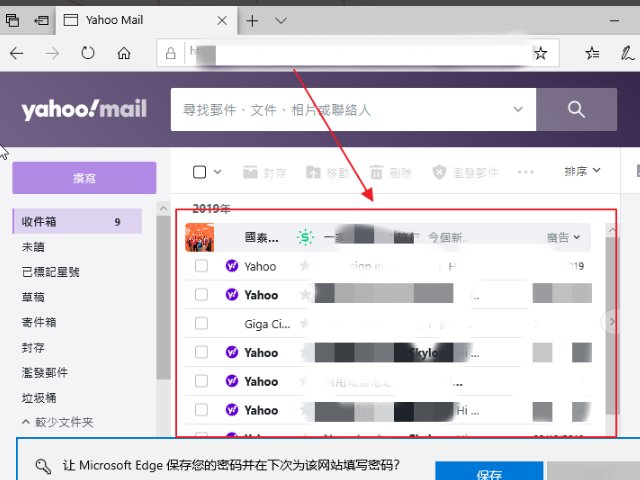
Task: Open the Drafts (草稿) folder
Action: pos(33,297)
